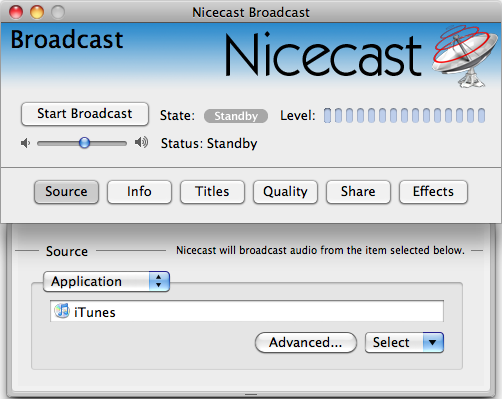
Task: Click the low volume speaker icon
Action: [25, 143]
